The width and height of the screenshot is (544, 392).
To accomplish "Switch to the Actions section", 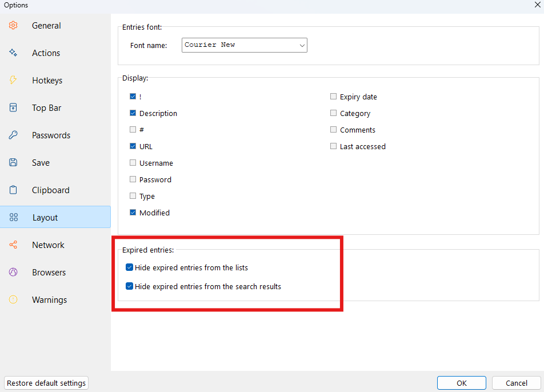I will 55,53.
